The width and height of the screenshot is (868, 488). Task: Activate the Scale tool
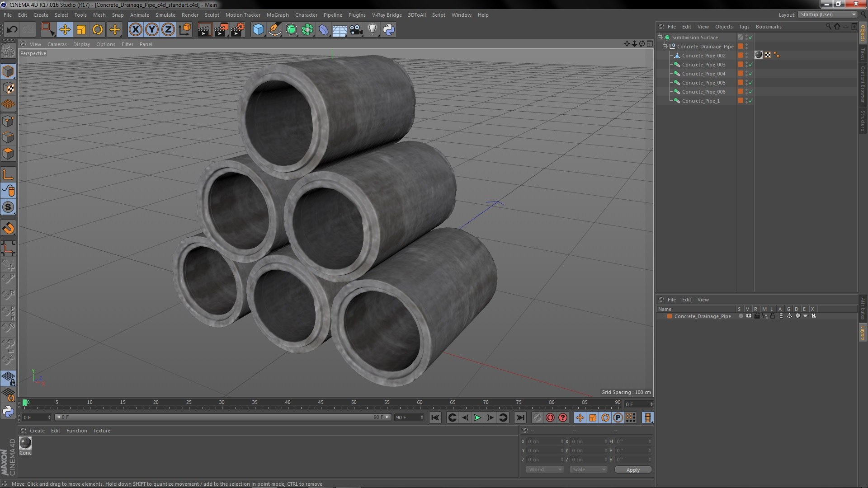pyautogui.click(x=81, y=30)
